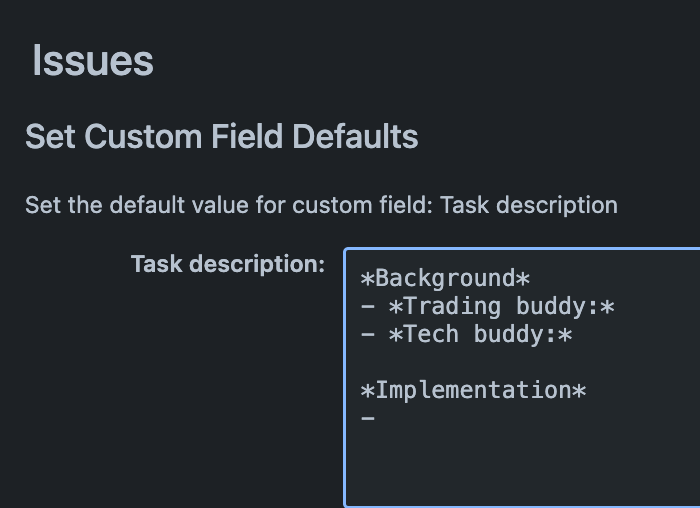The image size is (700, 508).
Task: Place cursor on the *Implementation* line
Action: click(x=473, y=391)
